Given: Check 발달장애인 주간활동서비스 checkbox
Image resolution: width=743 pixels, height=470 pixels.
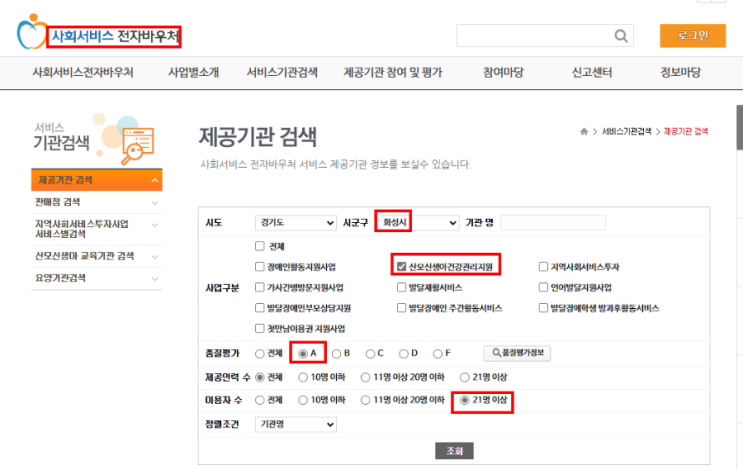Looking at the screenshot, I should pyautogui.click(x=401, y=308).
